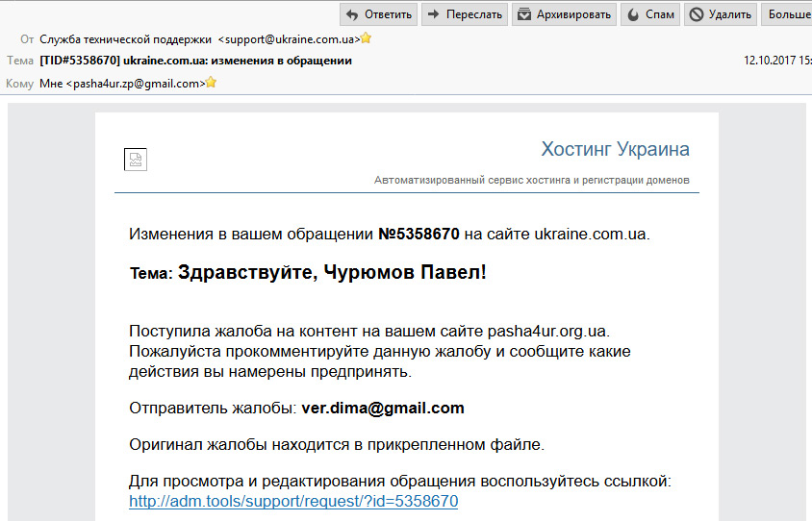This screenshot has width=812, height=521.
Task: Click the subject line [TID#5358670]
Action: pyautogui.click(x=195, y=61)
